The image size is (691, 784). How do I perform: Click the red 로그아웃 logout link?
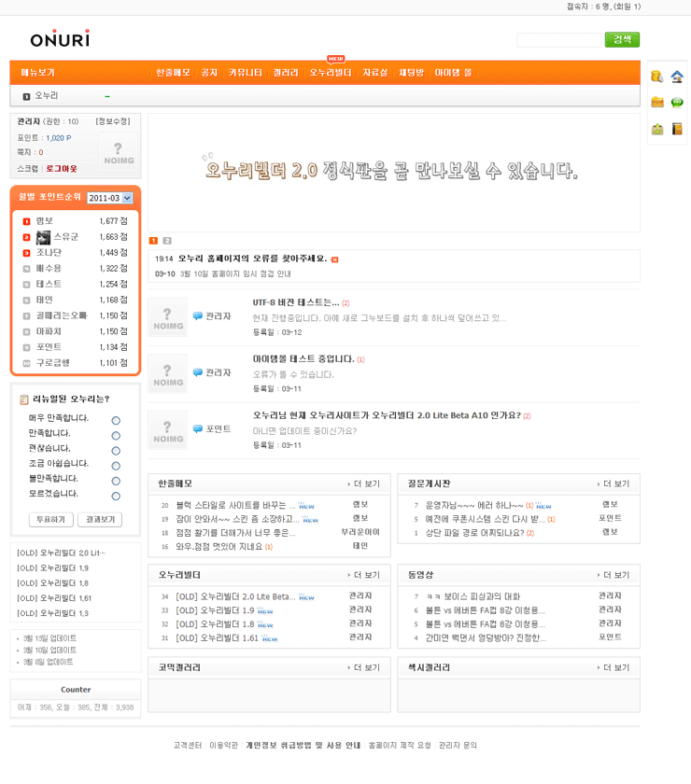pos(62,169)
